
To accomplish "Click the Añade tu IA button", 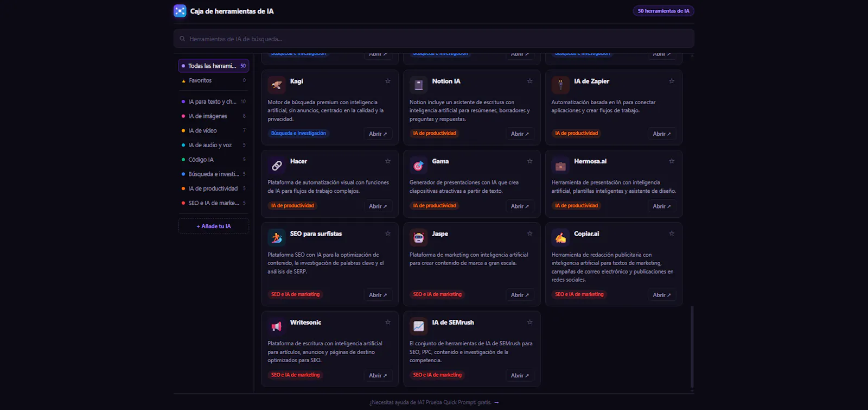I will pyautogui.click(x=214, y=226).
